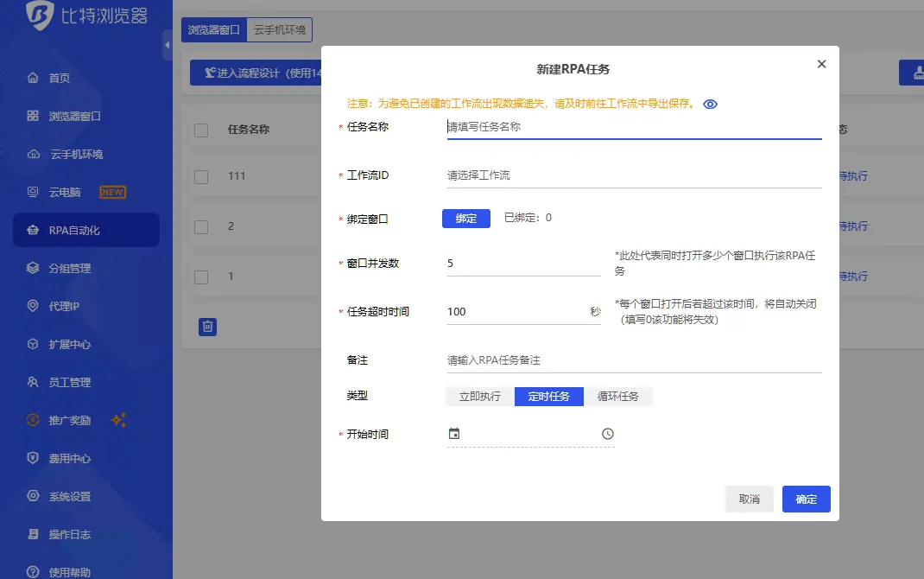Focus the 窗口并发数 field showing 5

[524, 263]
